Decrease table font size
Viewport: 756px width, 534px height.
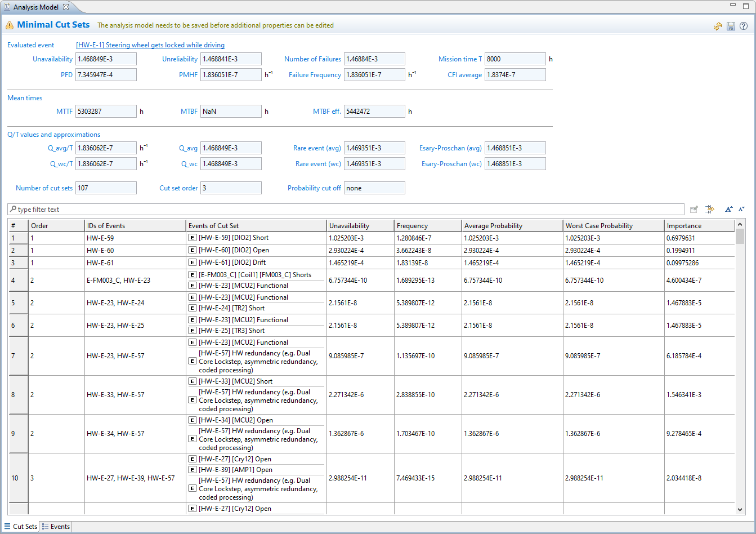tap(741, 209)
